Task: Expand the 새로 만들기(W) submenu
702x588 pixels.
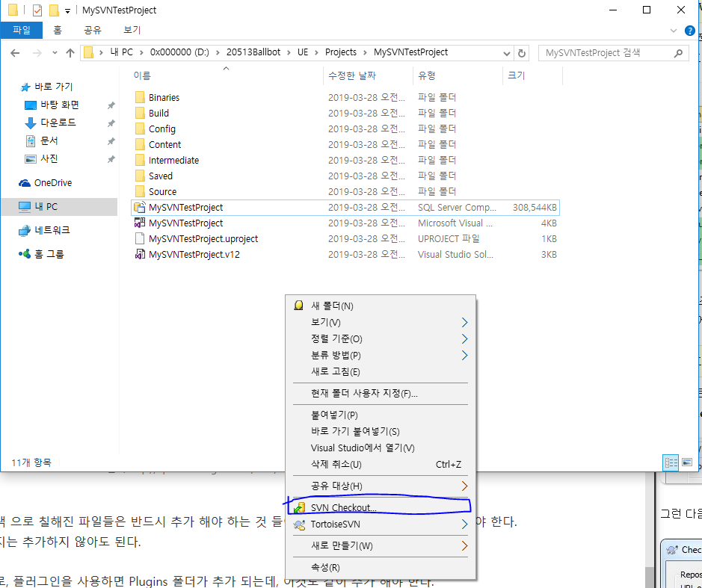Action: pyautogui.click(x=464, y=546)
